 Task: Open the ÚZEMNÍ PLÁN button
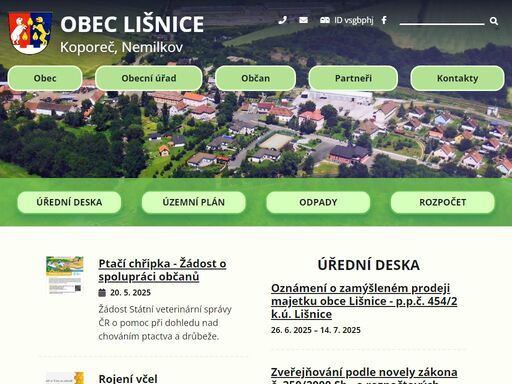pos(194,202)
